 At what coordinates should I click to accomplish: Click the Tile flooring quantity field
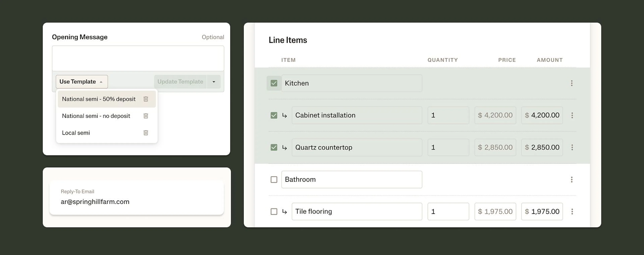point(448,211)
